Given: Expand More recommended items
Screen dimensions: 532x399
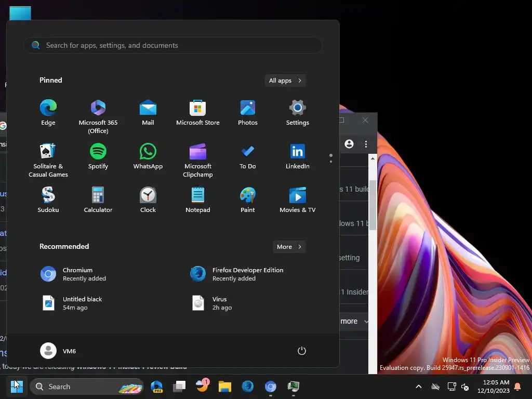Looking at the screenshot, I should 289,247.
